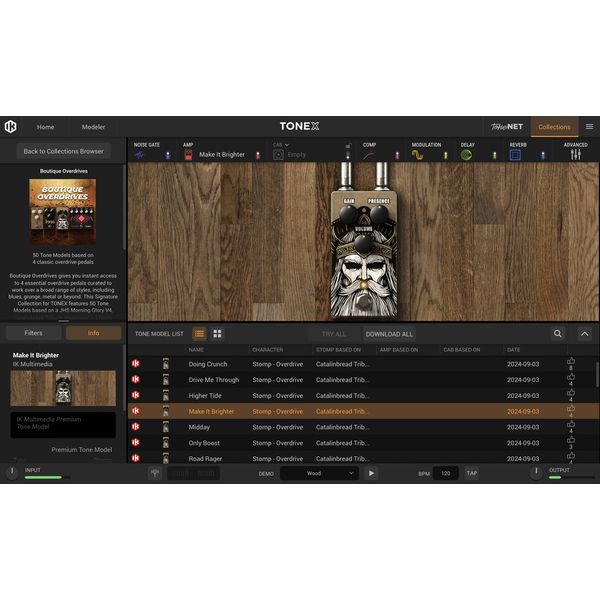The width and height of the screenshot is (600, 600).
Task: Click the Download All button
Action: (x=389, y=334)
